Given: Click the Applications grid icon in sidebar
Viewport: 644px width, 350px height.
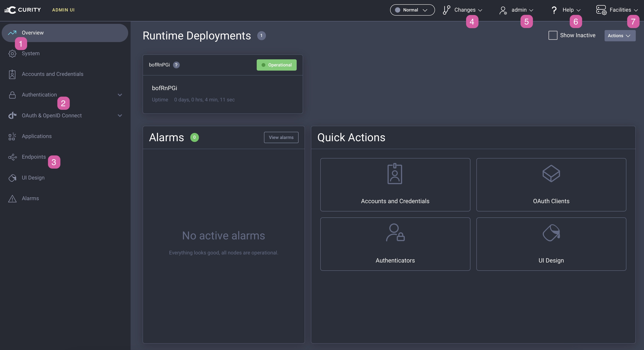Looking at the screenshot, I should tap(12, 136).
